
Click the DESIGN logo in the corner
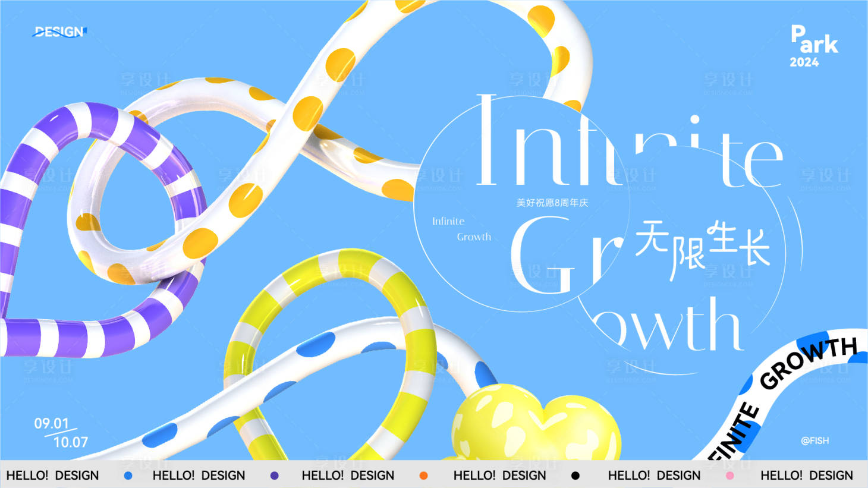(59, 32)
